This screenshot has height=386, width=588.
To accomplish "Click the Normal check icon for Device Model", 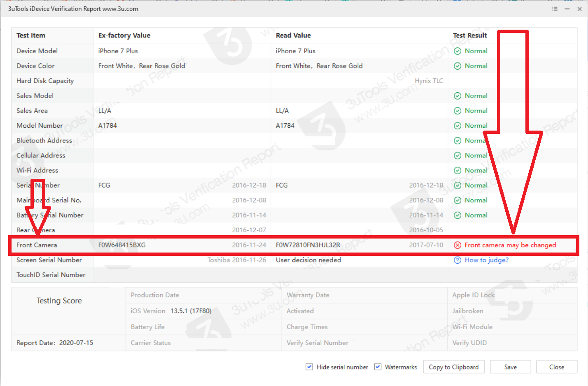I will click(x=457, y=51).
